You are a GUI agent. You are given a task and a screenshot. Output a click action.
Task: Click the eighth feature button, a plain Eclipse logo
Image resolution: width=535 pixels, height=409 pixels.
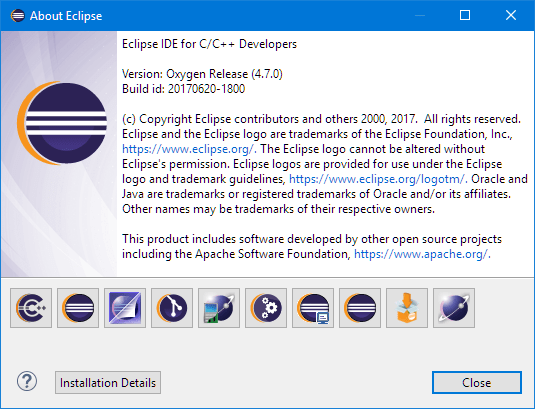[x=360, y=308]
